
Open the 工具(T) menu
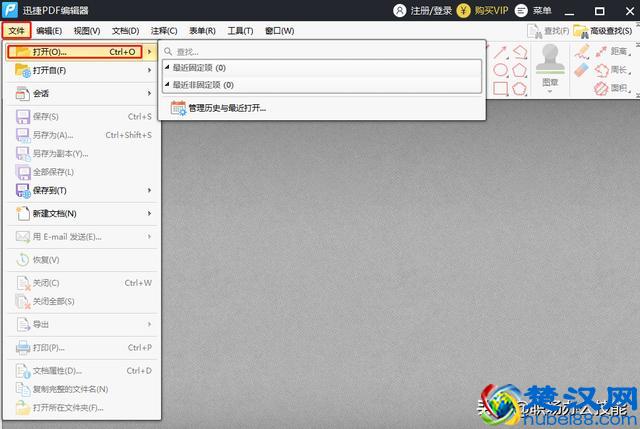(240, 31)
